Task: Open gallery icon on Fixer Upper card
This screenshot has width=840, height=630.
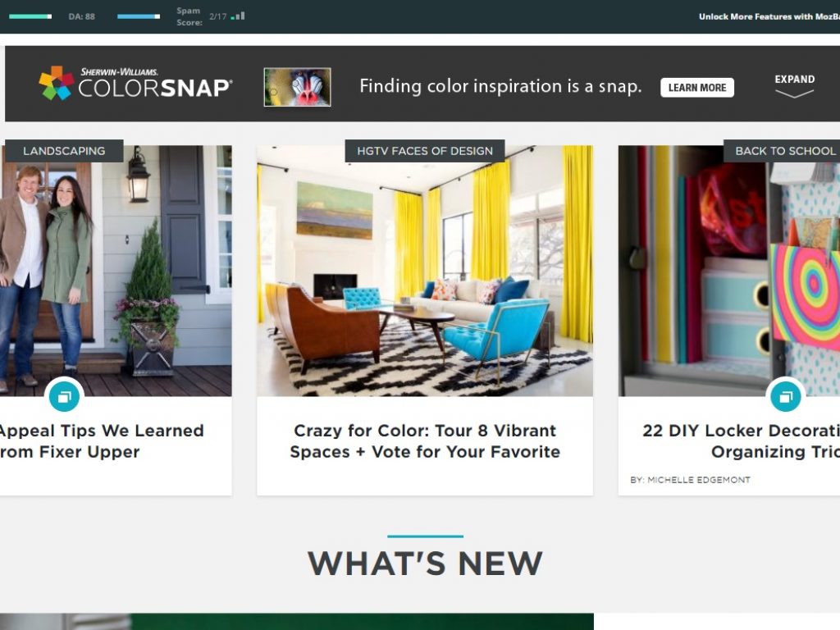Action: (x=64, y=396)
